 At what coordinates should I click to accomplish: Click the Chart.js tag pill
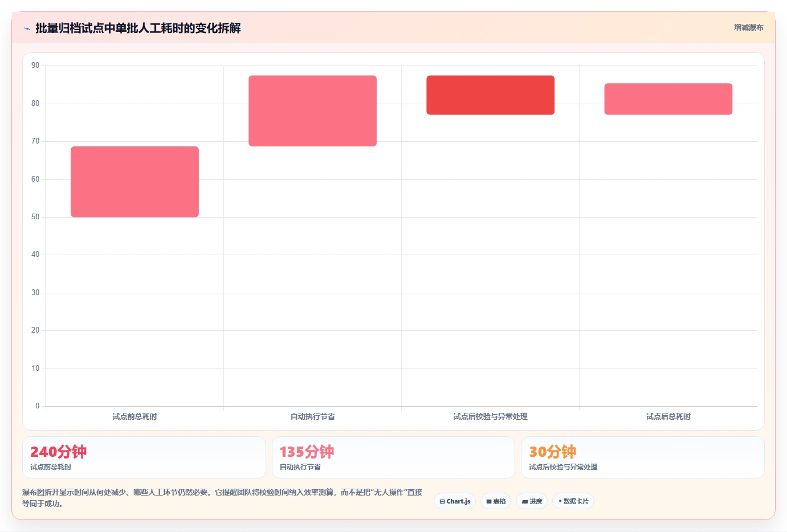[x=455, y=501]
